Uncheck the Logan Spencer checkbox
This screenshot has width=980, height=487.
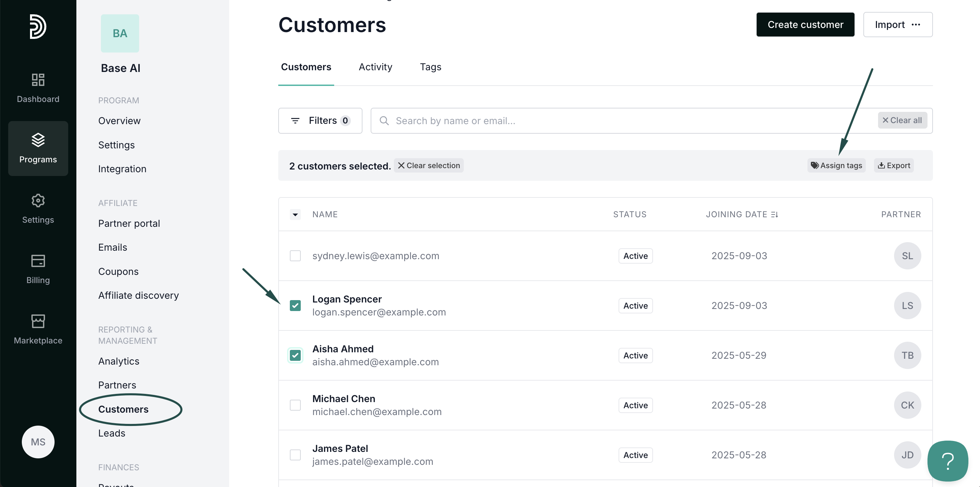tap(295, 306)
